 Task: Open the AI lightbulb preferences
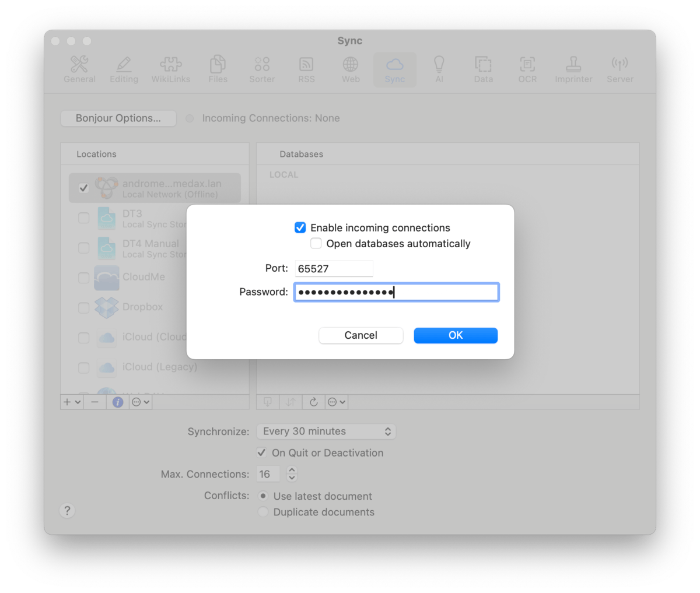pos(439,69)
